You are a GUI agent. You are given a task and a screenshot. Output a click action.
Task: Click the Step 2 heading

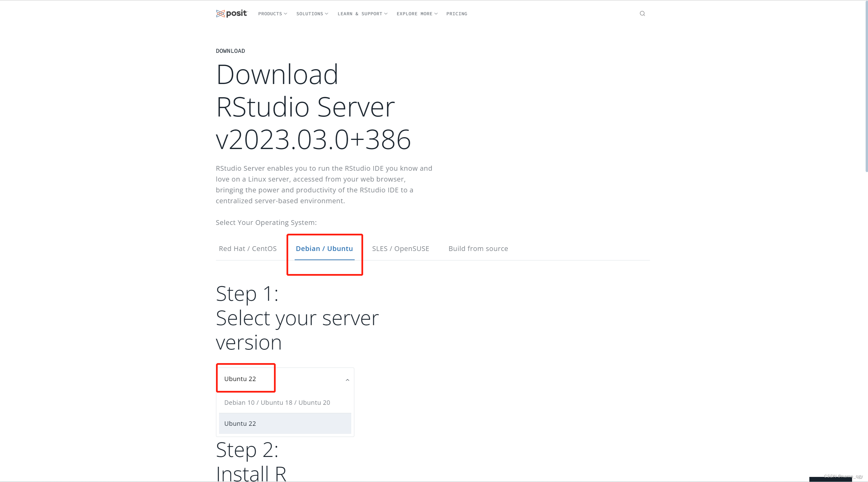251,461
